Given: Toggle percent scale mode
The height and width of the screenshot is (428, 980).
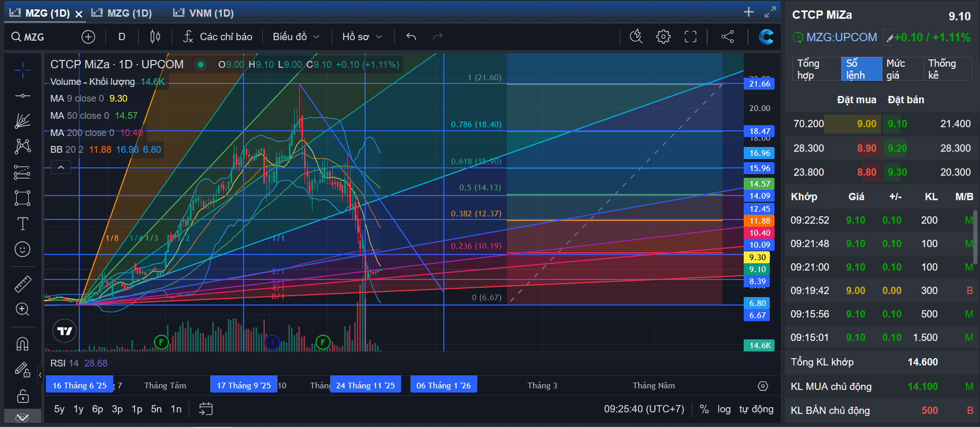Looking at the screenshot, I should [x=704, y=409].
